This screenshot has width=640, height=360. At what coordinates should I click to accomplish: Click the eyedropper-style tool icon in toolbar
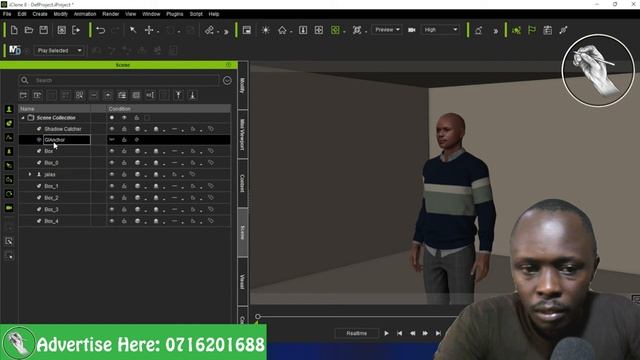pos(563,30)
